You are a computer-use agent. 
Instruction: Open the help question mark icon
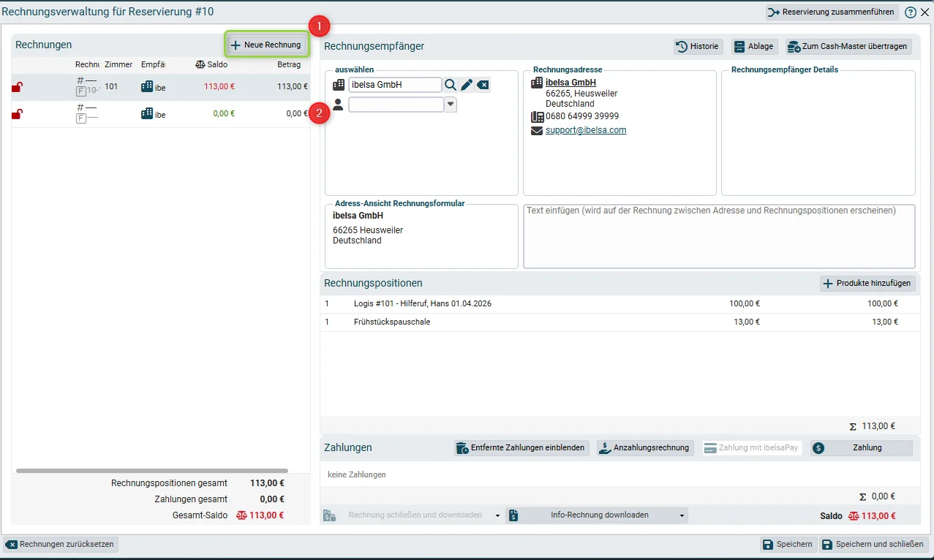click(x=910, y=12)
